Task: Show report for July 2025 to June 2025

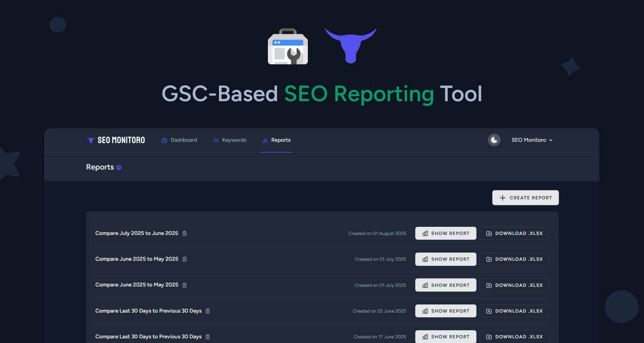Action: [x=446, y=233]
